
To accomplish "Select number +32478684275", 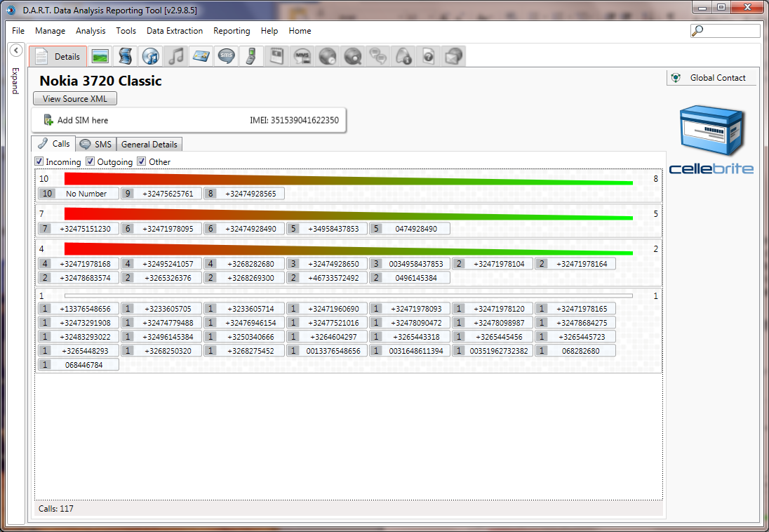I will pos(575,322).
